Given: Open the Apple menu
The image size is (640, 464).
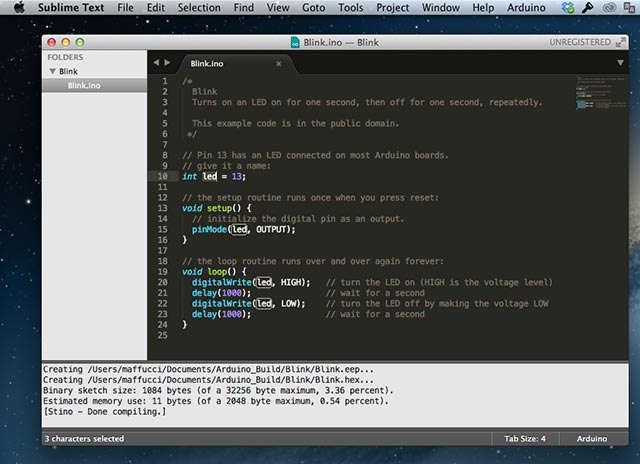Looking at the screenshot, I should 18,8.
